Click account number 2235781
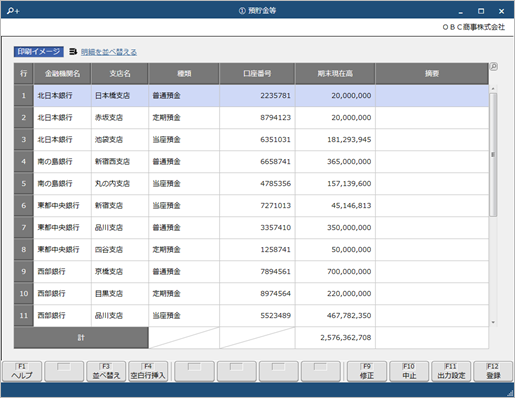This screenshot has width=515, height=398. click(x=275, y=96)
